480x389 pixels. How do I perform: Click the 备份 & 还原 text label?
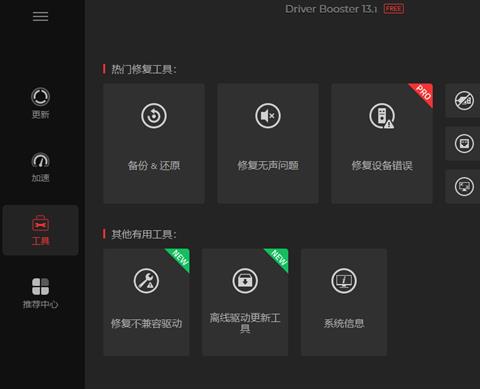[154, 165]
